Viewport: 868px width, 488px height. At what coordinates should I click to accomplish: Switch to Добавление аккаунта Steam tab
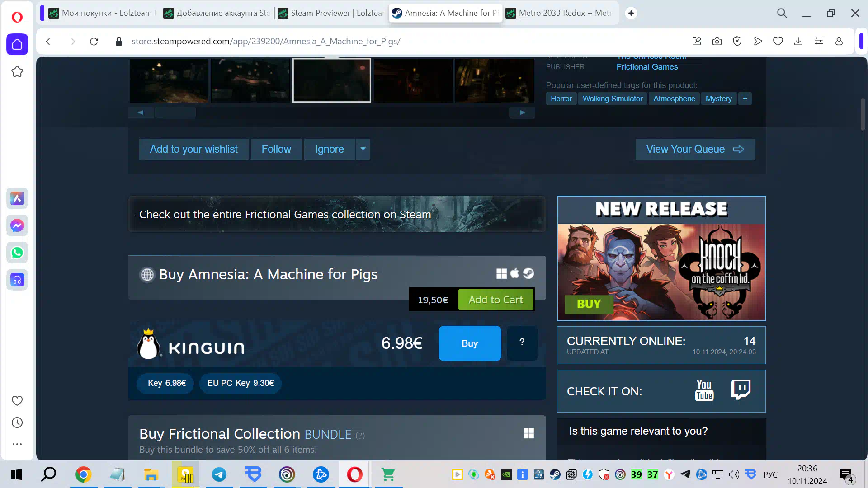(x=217, y=13)
